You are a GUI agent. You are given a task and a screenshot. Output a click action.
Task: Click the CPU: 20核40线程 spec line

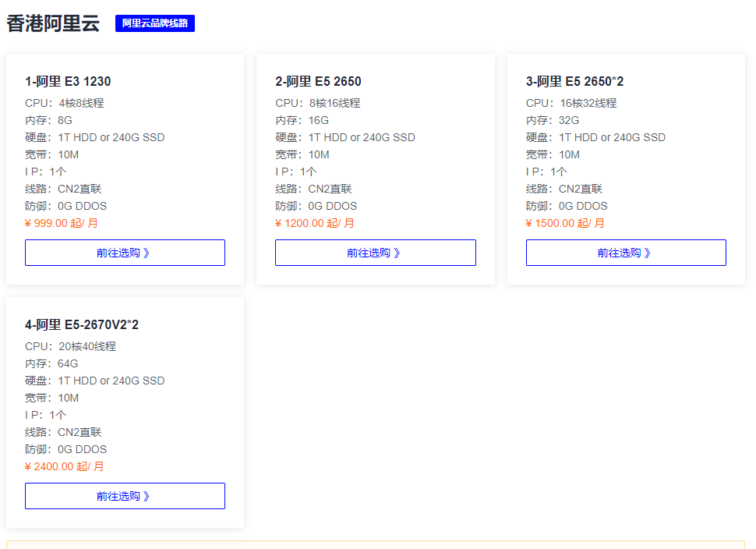[x=70, y=346]
